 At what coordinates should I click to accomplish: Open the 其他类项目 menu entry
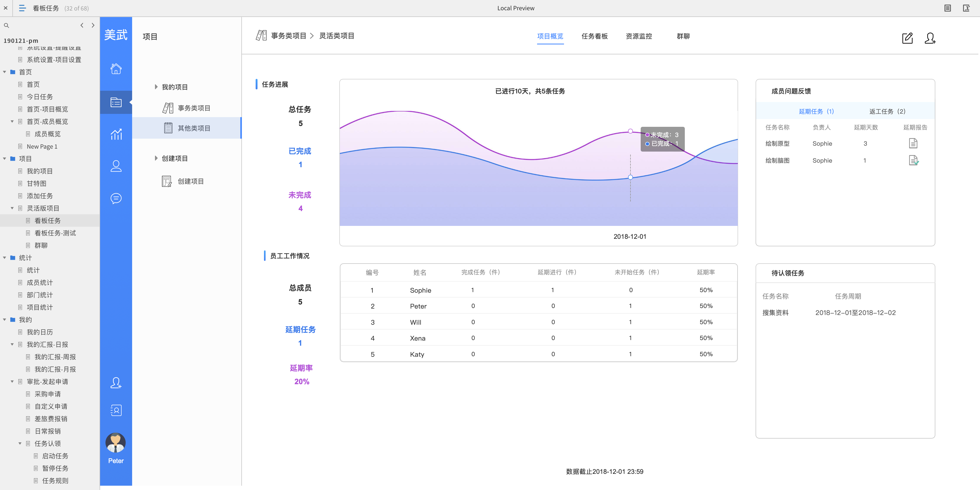click(x=186, y=128)
